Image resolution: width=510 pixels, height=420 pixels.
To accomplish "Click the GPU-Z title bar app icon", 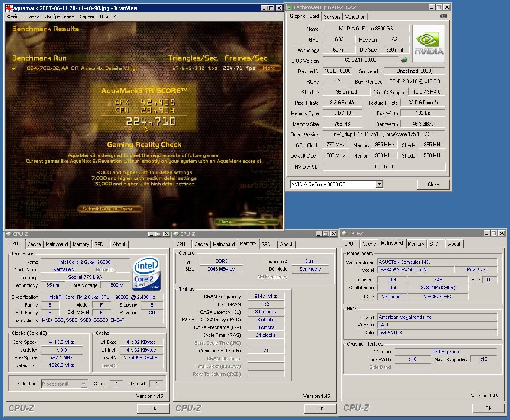I will (289, 7).
